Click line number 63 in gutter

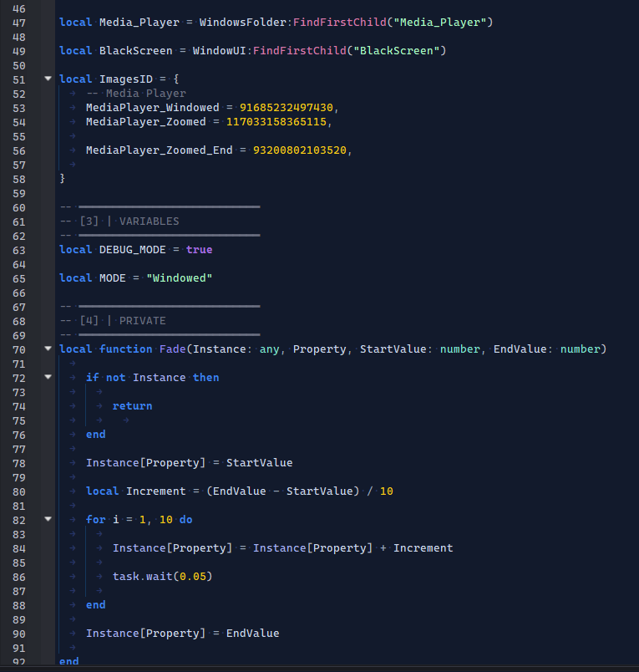point(19,250)
